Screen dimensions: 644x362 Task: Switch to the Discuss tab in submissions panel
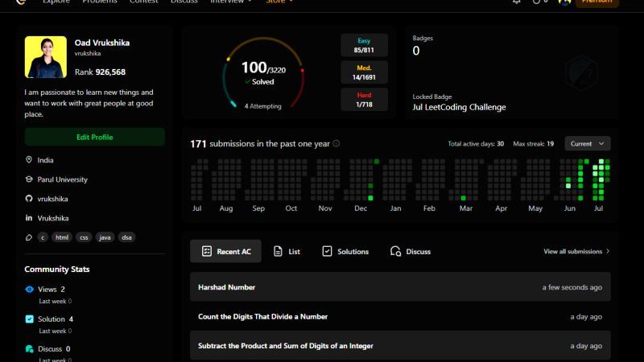click(x=411, y=251)
